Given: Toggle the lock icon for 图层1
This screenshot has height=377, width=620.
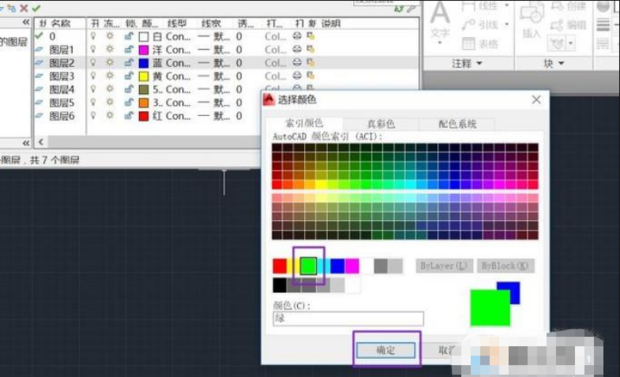Looking at the screenshot, I should 129,49.
